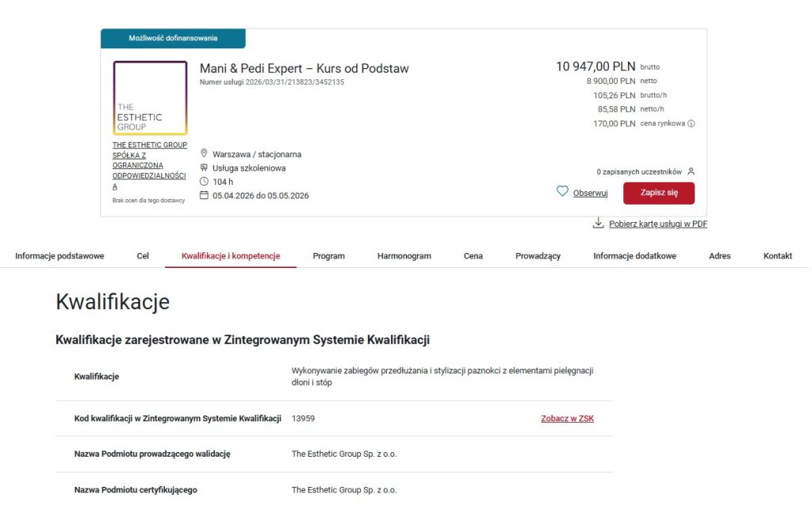Click the Pobierz kartę usługi w PDF link
Viewport: 812px width, 517px height.
[657, 224]
